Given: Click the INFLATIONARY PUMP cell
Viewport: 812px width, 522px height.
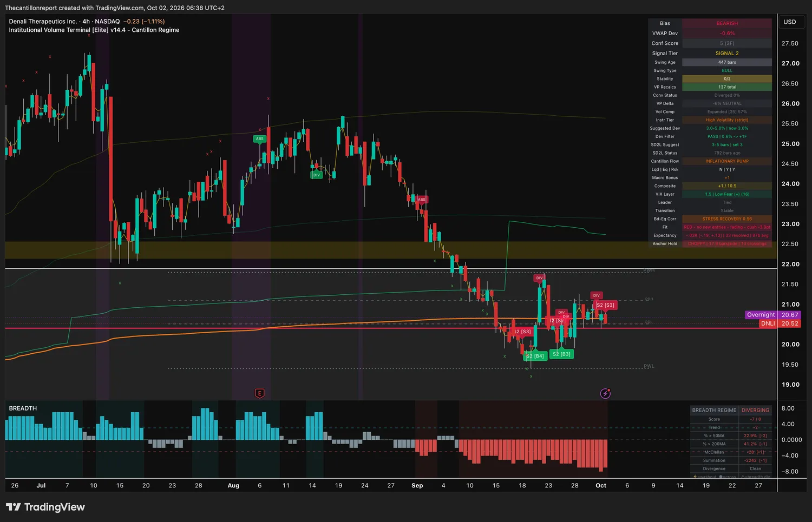Looking at the screenshot, I should tap(727, 161).
